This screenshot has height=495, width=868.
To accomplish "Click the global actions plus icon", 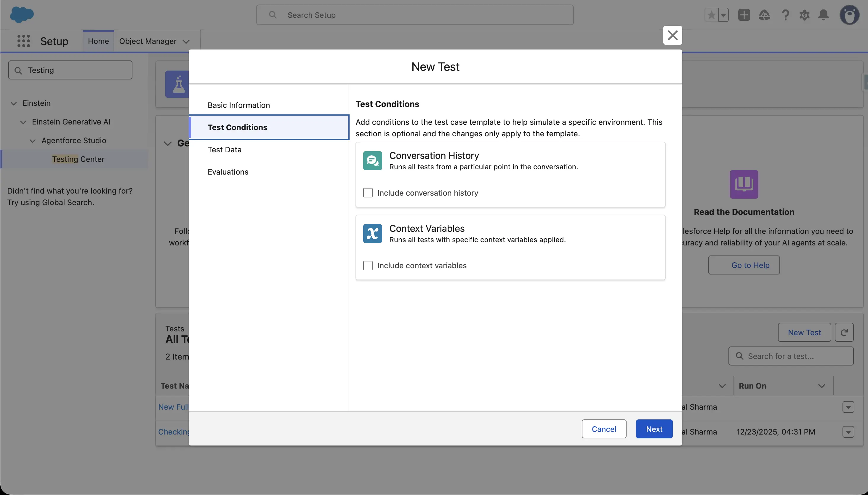I will tap(744, 15).
